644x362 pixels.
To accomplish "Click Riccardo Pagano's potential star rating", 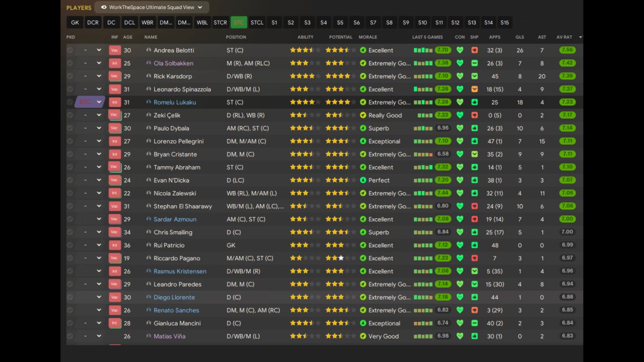I will pos(341,258).
